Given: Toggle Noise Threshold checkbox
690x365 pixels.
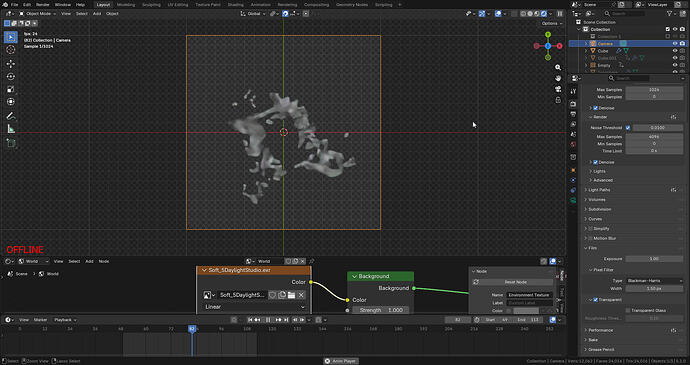Looking at the screenshot, I should [628, 128].
